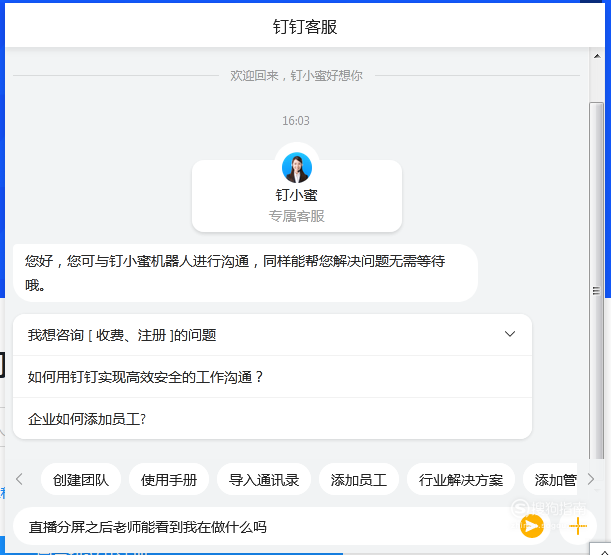Click the 钉小蜜 专属客服 profile card
The width and height of the screenshot is (611, 555).
point(297,196)
